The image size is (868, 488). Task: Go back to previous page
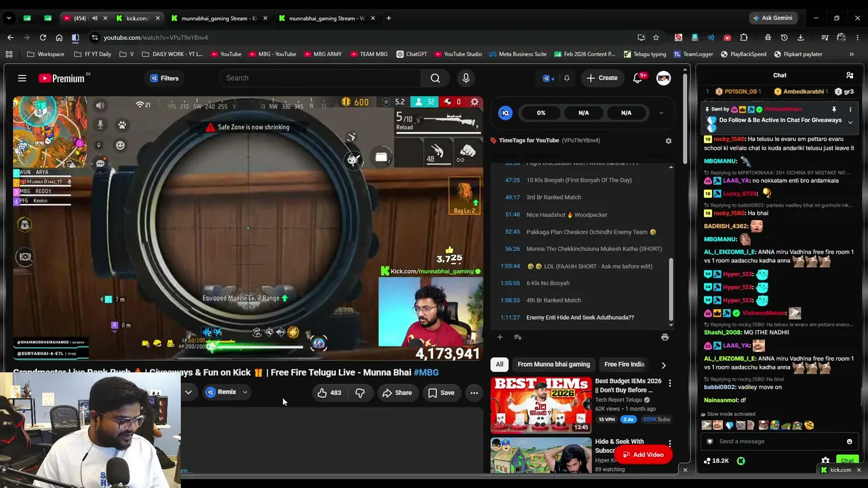[10, 37]
